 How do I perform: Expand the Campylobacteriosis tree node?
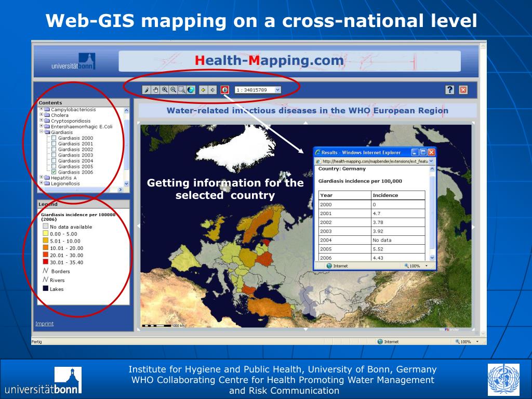pos(42,109)
